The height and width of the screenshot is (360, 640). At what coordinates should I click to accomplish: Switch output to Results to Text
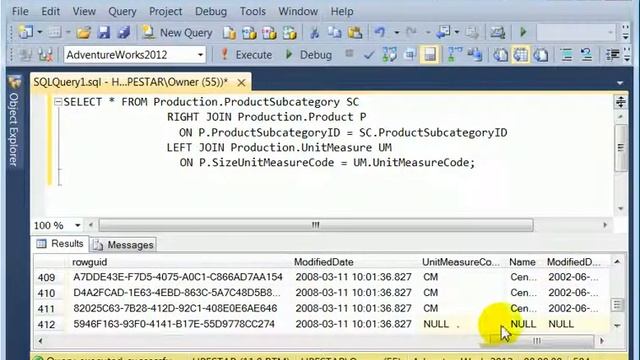[x=500, y=55]
